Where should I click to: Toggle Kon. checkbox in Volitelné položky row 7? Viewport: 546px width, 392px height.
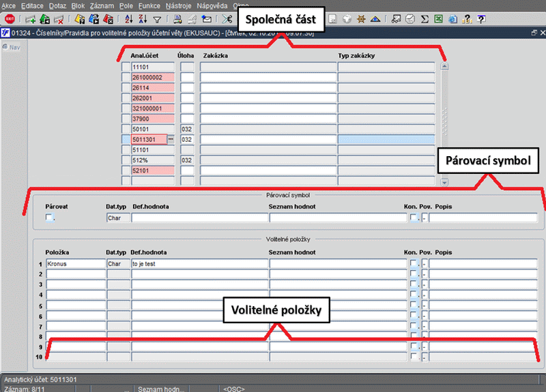[x=414, y=326]
